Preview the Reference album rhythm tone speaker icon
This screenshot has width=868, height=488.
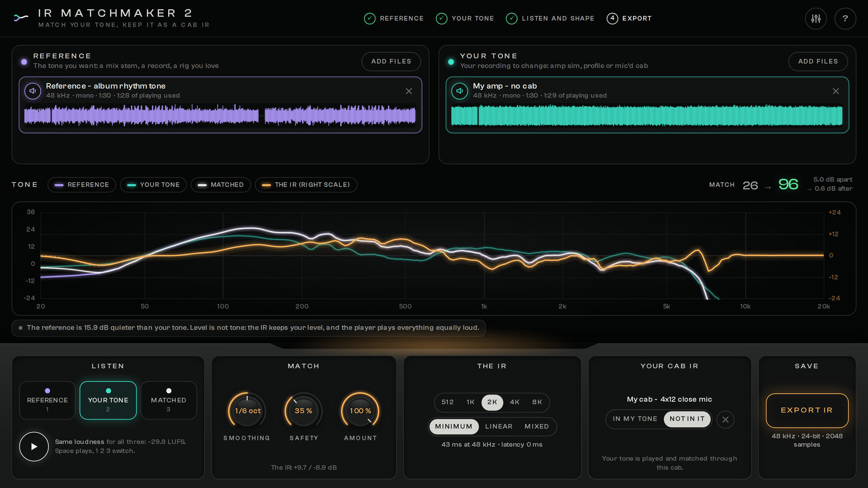click(33, 91)
